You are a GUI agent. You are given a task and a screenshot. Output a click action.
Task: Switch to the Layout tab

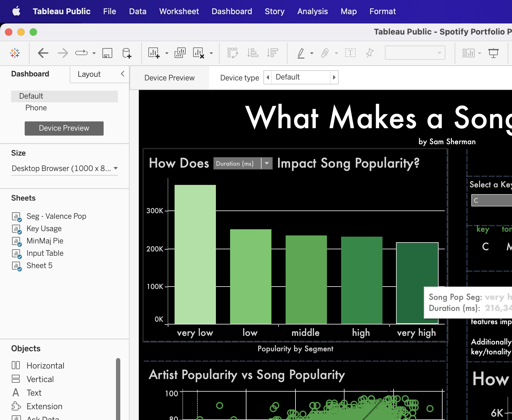(x=89, y=74)
